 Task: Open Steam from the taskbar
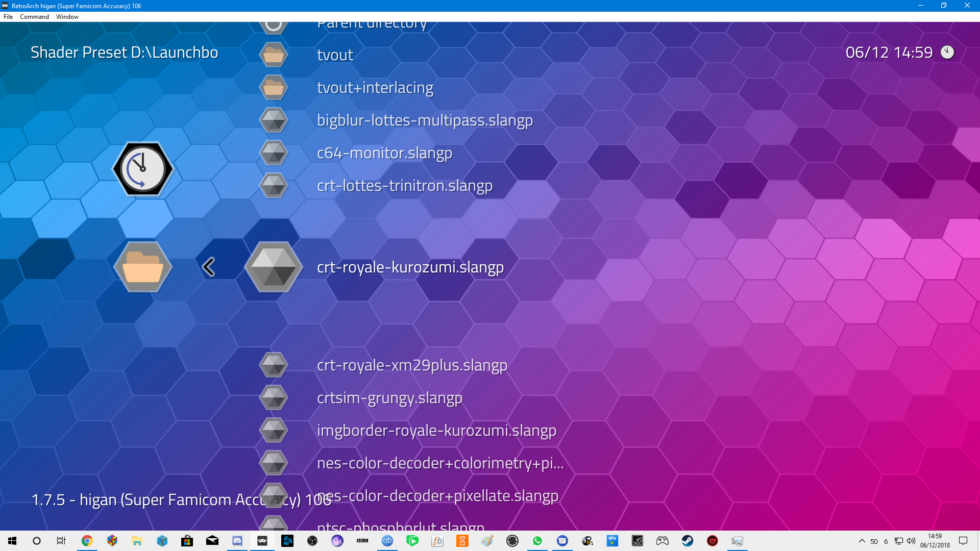pos(688,541)
